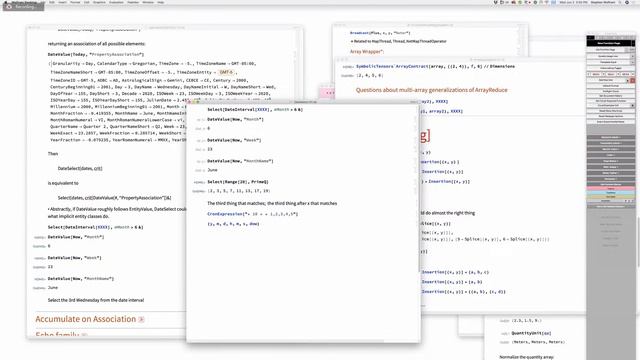Click the light blue colored bar in the palette
640x360 pixels.
(611, 192)
